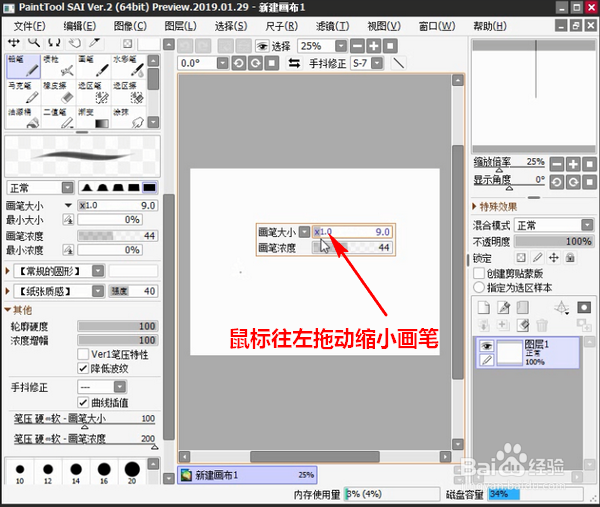Select the 铅笔 pencil tool
The image size is (600, 507).
[x=23, y=66]
